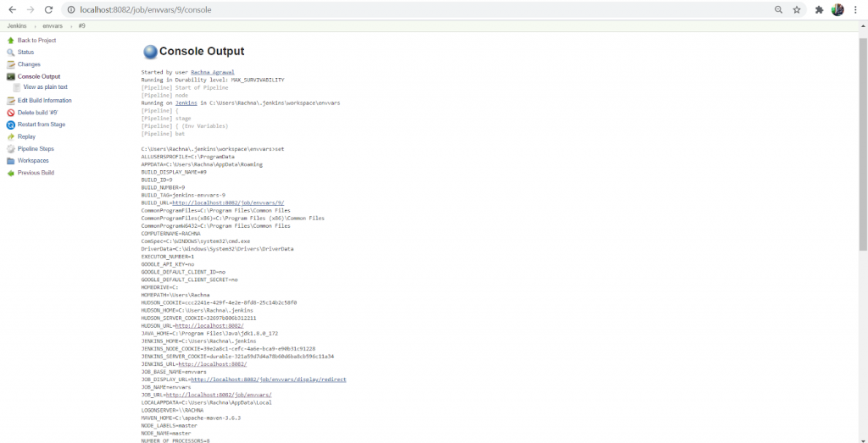The image size is (868, 443).
Task: Click the 'Running in Durability level' line
Action: coord(213,80)
